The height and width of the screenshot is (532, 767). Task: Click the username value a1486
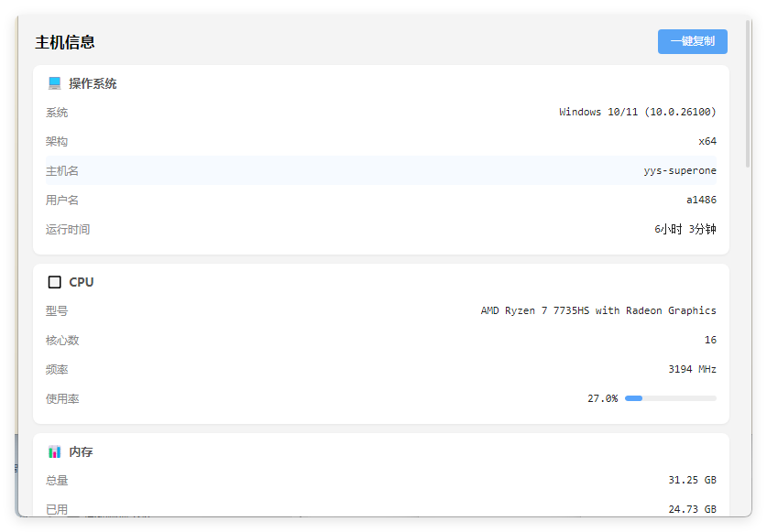[x=701, y=200]
